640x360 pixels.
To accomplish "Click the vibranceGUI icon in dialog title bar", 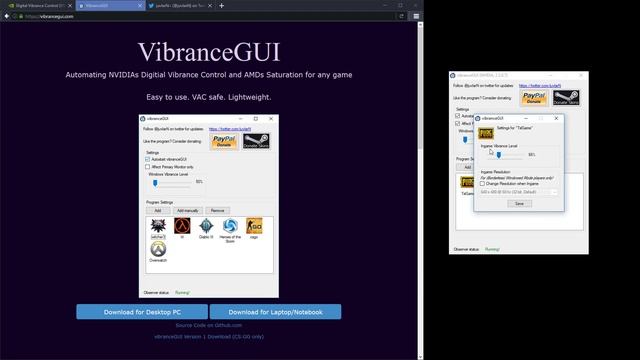I will coord(478,118).
